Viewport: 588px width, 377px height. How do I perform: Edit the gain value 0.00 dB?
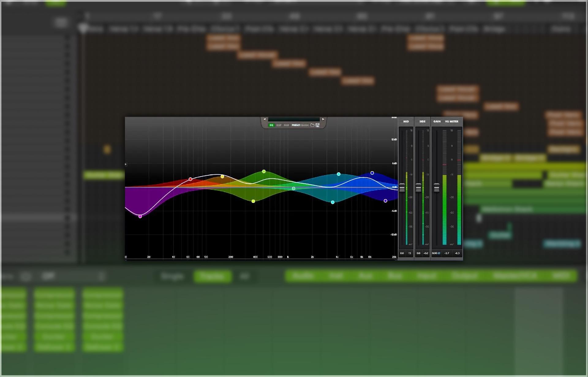(436, 253)
